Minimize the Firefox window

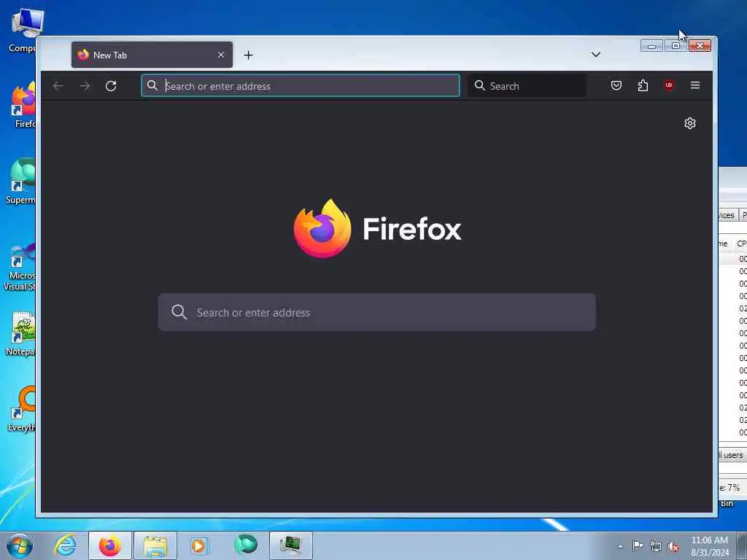651,46
